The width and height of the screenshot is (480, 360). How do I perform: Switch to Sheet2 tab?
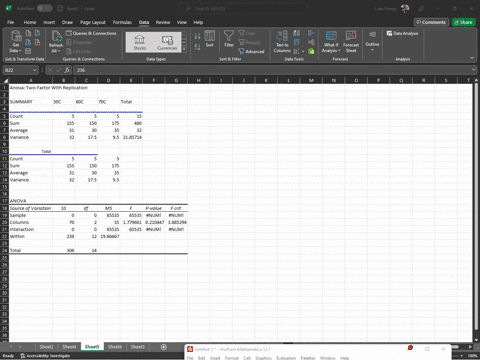pos(46,347)
